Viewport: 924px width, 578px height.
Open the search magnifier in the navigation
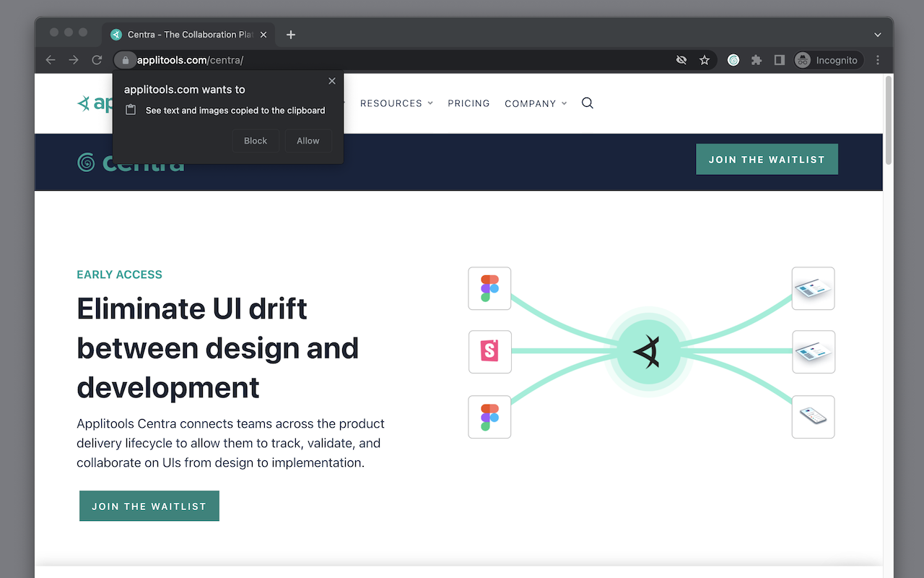tap(587, 103)
